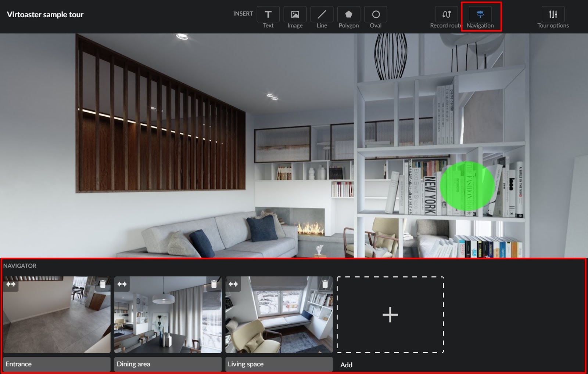Image resolution: width=588 pixels, height=374 pixels.
Task: Select the Oval shape tool
Action: (x=375, y=15)
